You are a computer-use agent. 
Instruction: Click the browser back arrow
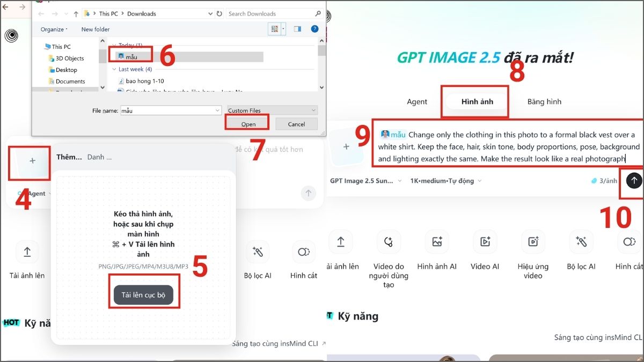[x=5, y=7]
